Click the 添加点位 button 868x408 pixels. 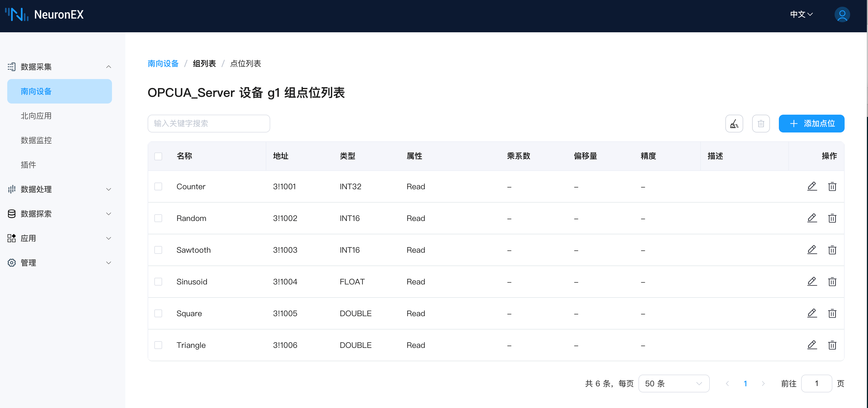[x=811, y=124]
